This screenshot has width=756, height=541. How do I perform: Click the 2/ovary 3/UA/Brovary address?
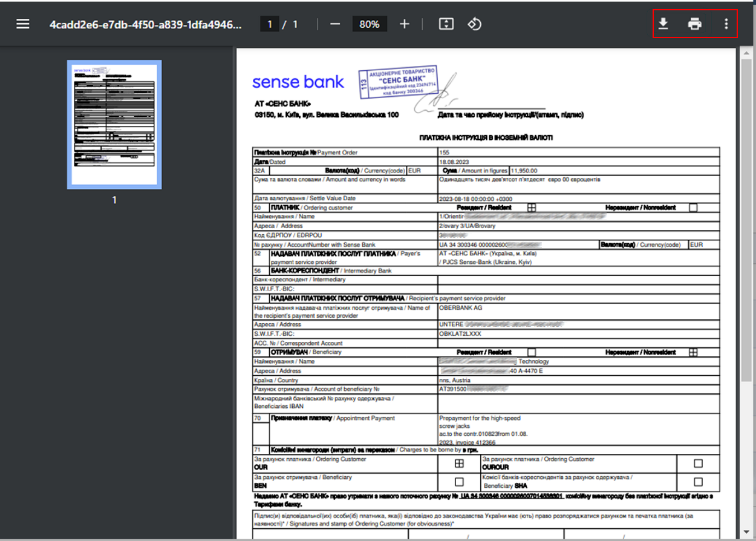(x=468, y=226)
